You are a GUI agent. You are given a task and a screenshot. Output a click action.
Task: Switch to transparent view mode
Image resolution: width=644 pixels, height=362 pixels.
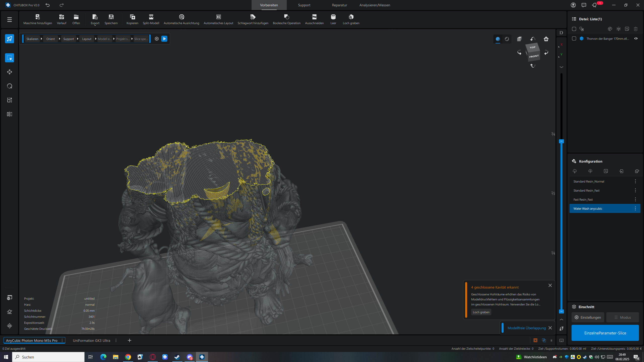(507, 39)
